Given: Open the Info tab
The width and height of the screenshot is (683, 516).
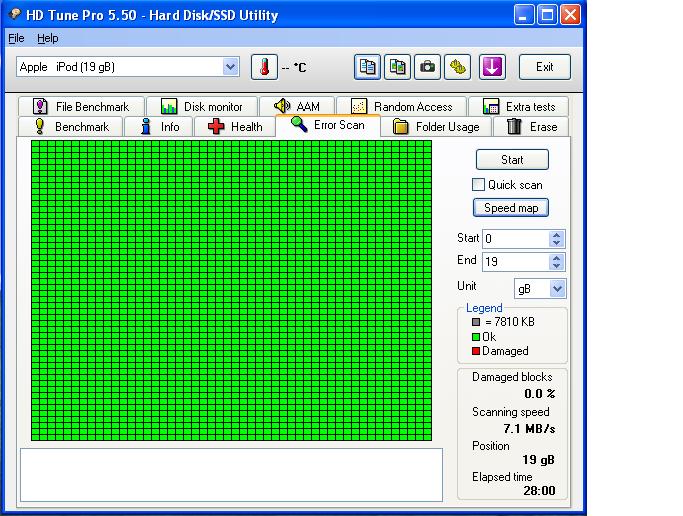Looking at the screenshot, I should tap(159, 127).
